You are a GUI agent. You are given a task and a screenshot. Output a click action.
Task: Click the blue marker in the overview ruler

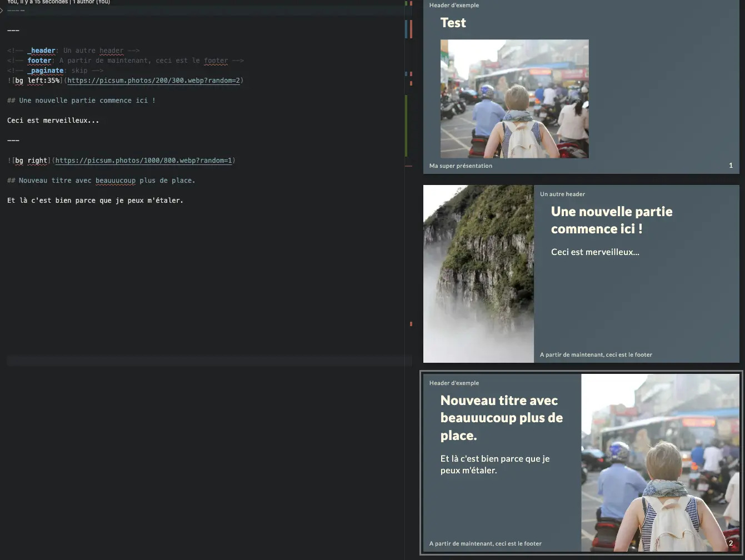coord(407,29)
